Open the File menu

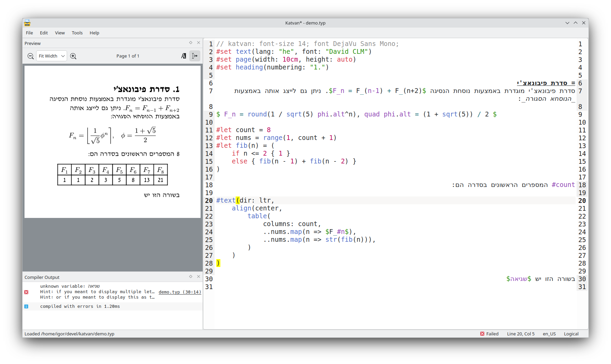coord(30,33)
